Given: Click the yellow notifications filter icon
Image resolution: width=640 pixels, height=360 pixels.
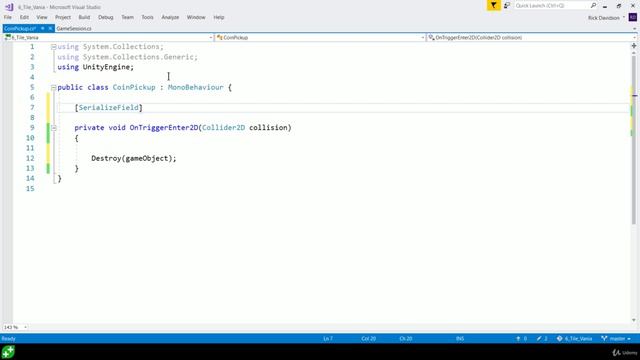Looking at the screenshot, I should (x=493, y=6).
